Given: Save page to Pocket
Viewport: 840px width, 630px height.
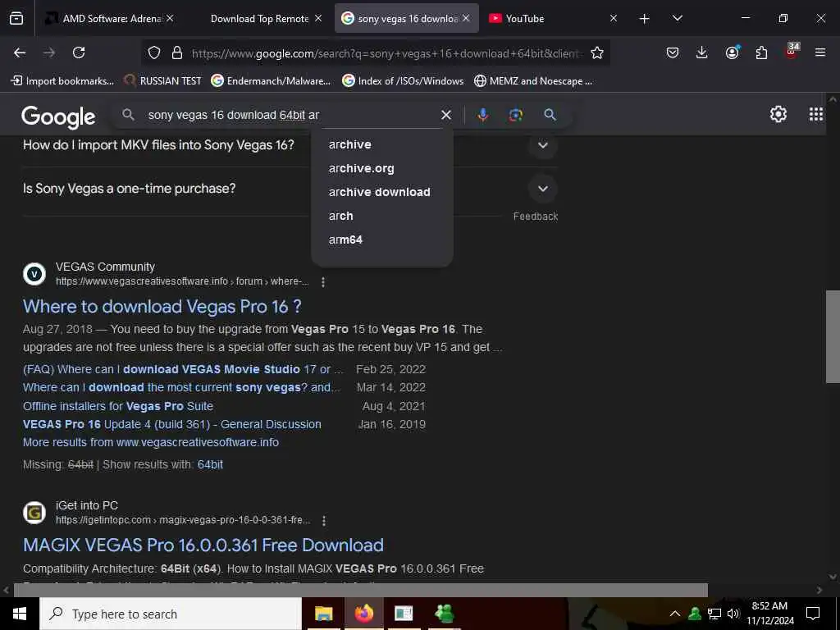Looking at the screenshot, I should pyautogui.click(x=673, y=52).
